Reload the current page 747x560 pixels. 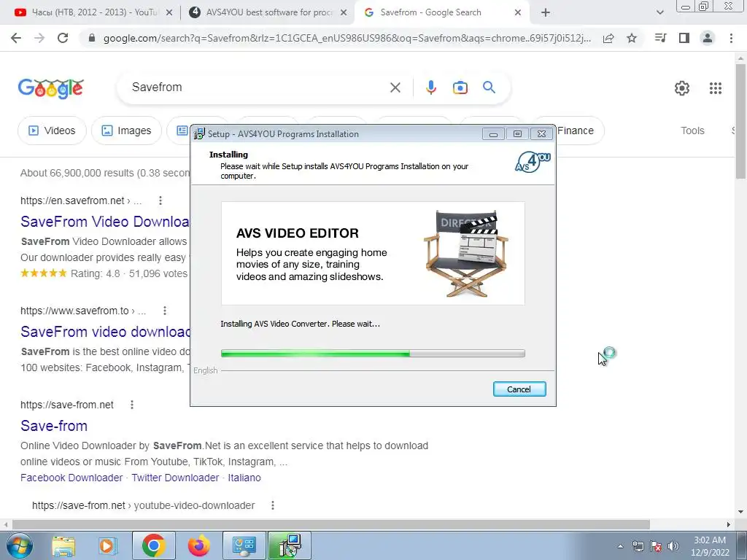coord(63,38)
